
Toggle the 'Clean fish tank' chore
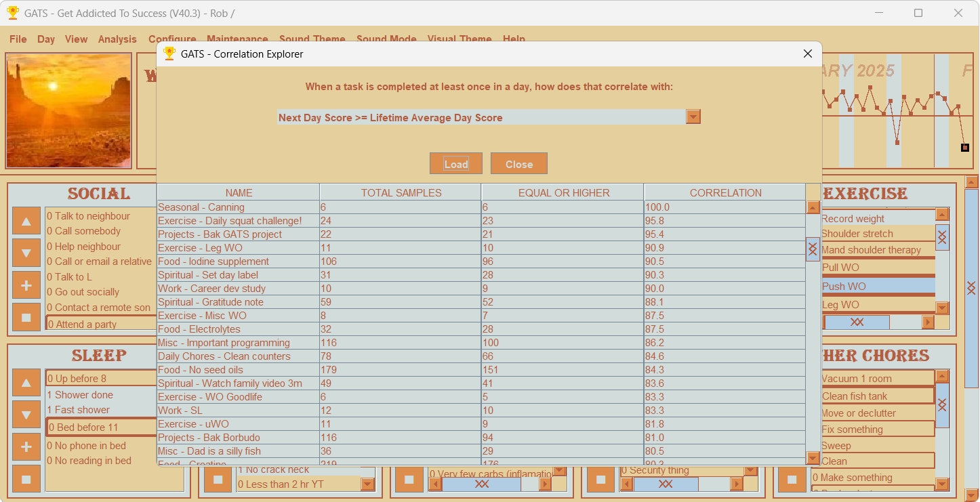click(x=876, y=396)
